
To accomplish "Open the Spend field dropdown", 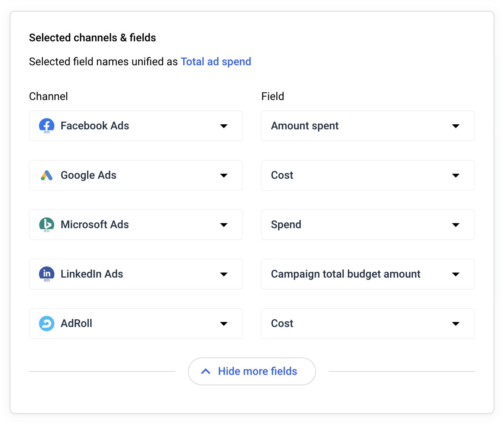I will [x=456, y=225].
